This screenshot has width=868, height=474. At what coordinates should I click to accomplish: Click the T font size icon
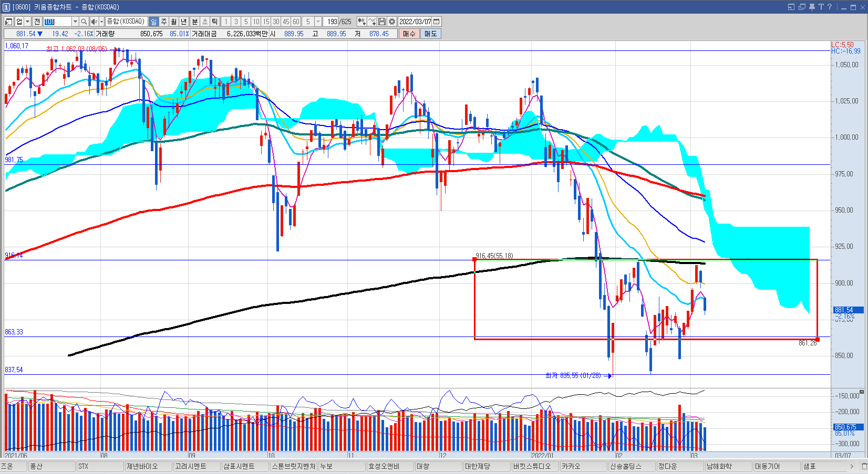(x=821, y=7)
